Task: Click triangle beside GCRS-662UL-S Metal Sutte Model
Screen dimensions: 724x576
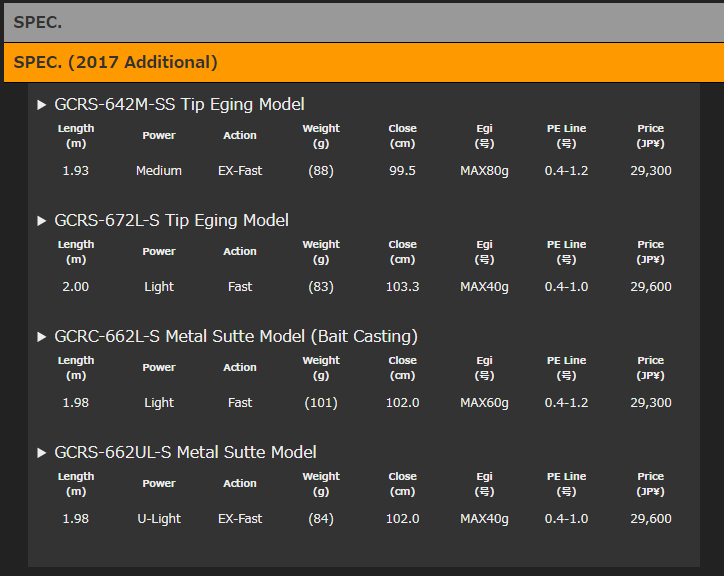Action: tap(42, 453)
